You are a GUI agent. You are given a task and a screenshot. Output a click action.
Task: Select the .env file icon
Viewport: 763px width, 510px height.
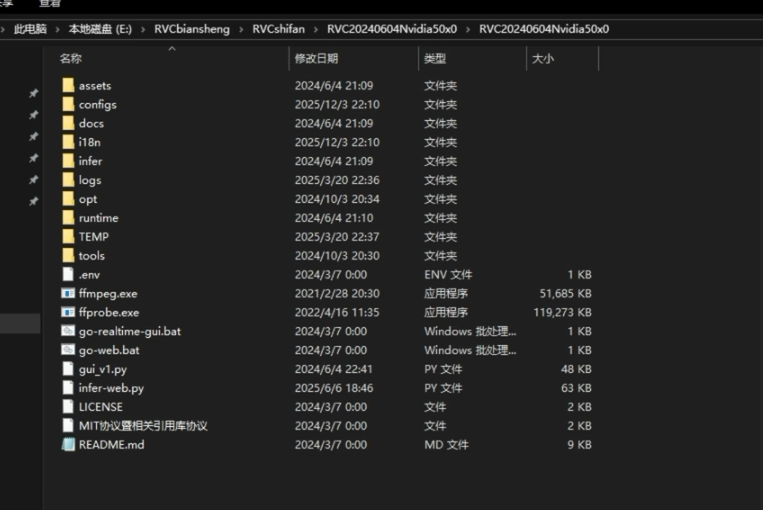click(68, 274)
